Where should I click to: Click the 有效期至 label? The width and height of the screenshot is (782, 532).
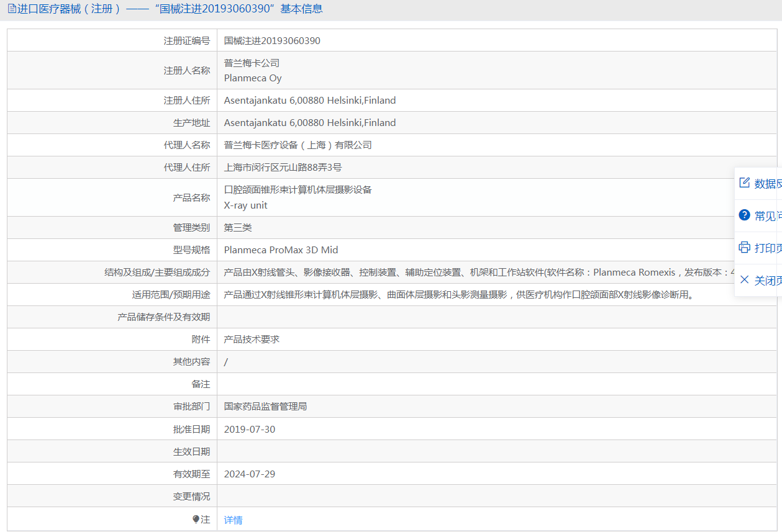click(191, 474)
